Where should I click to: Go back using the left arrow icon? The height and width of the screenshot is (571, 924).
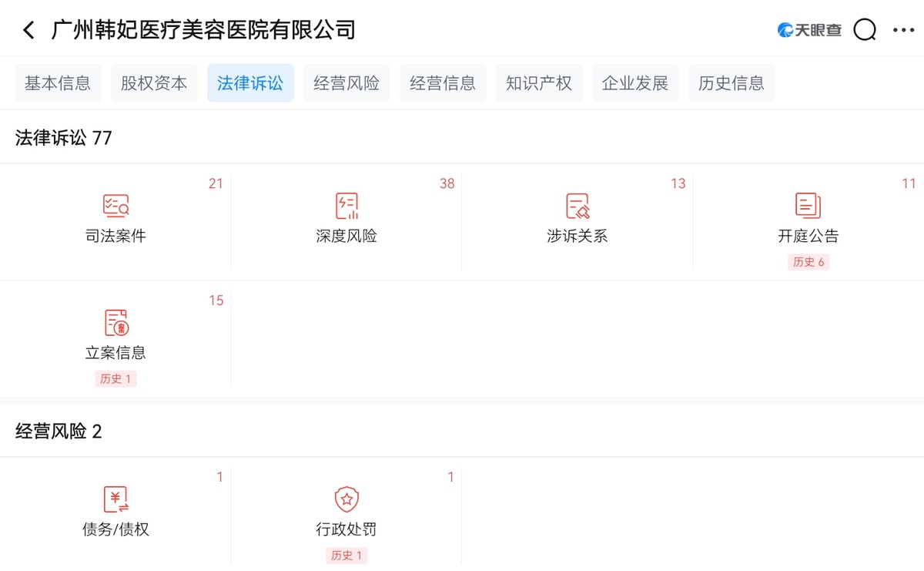coord(28,30)
